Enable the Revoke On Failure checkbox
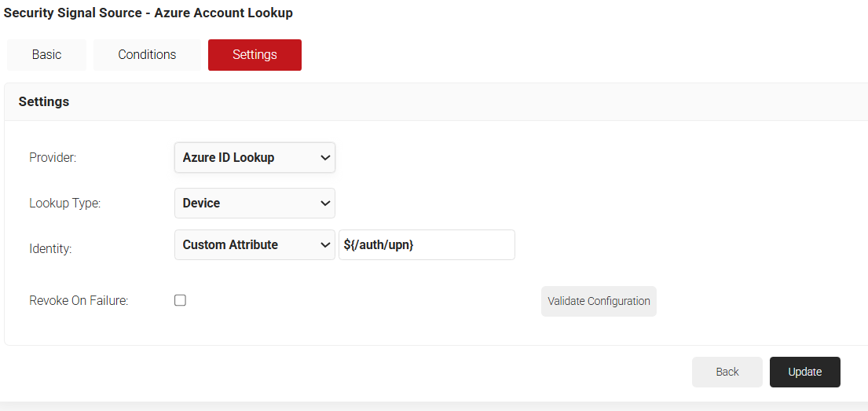 pyautogui.click(x=180, y=300)
